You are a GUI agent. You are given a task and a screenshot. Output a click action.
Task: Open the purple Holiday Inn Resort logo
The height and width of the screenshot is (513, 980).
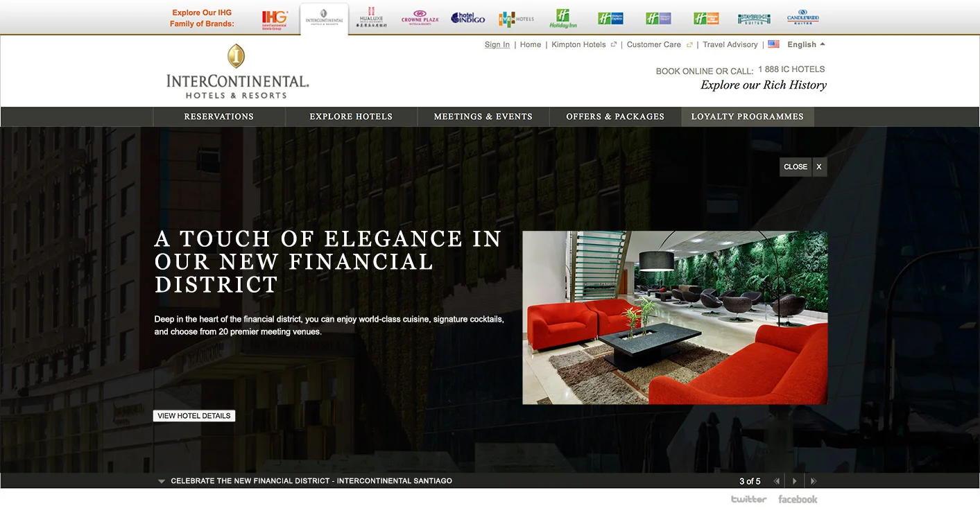tap(658, 19)
